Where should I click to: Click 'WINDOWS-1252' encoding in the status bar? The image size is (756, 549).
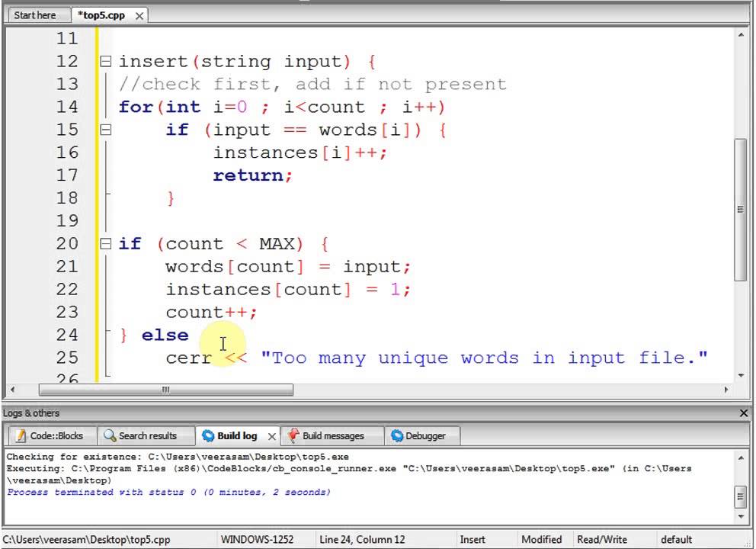click(x=257, y=539)
